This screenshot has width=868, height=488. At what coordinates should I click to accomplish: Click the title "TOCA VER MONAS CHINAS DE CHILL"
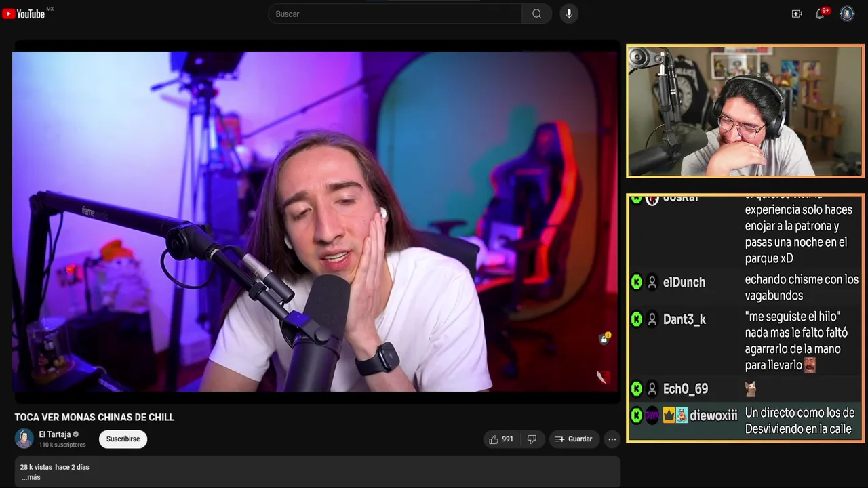coord(94,418)
